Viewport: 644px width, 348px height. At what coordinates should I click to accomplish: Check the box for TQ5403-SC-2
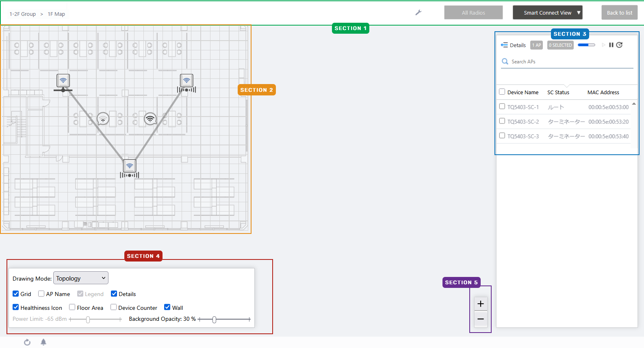(502, 121)
